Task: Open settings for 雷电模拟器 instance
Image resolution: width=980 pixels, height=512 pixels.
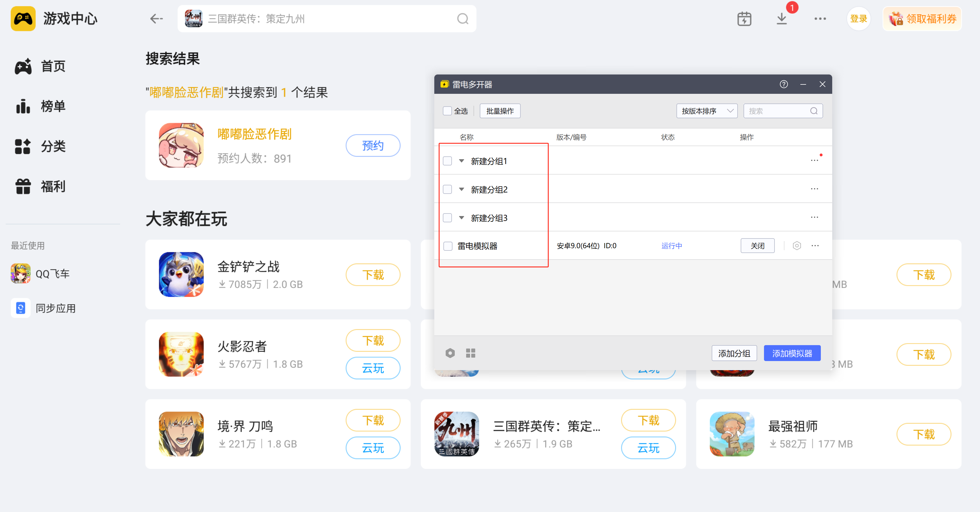Action: click(x=797, y=246)
